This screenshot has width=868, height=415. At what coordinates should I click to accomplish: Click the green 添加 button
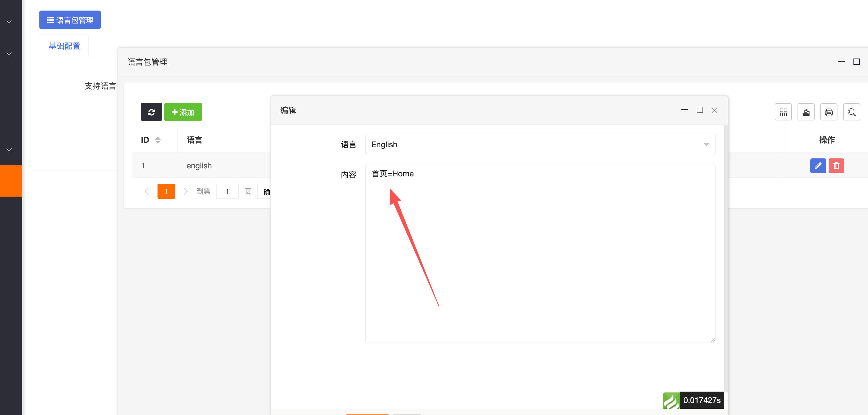pos(183,112)
